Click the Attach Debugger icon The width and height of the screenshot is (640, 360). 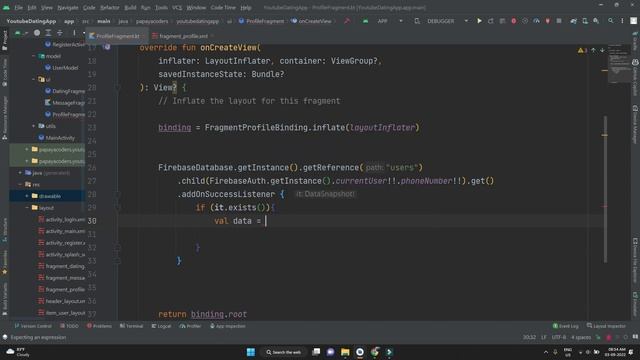pos(547,21)
